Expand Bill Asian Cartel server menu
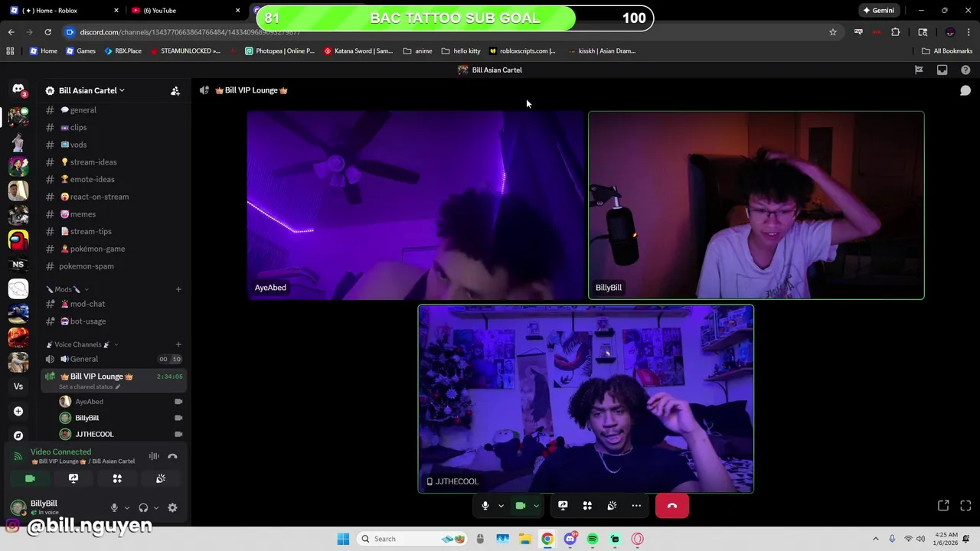This screenshot has width=980, height=551. (92, 90)
